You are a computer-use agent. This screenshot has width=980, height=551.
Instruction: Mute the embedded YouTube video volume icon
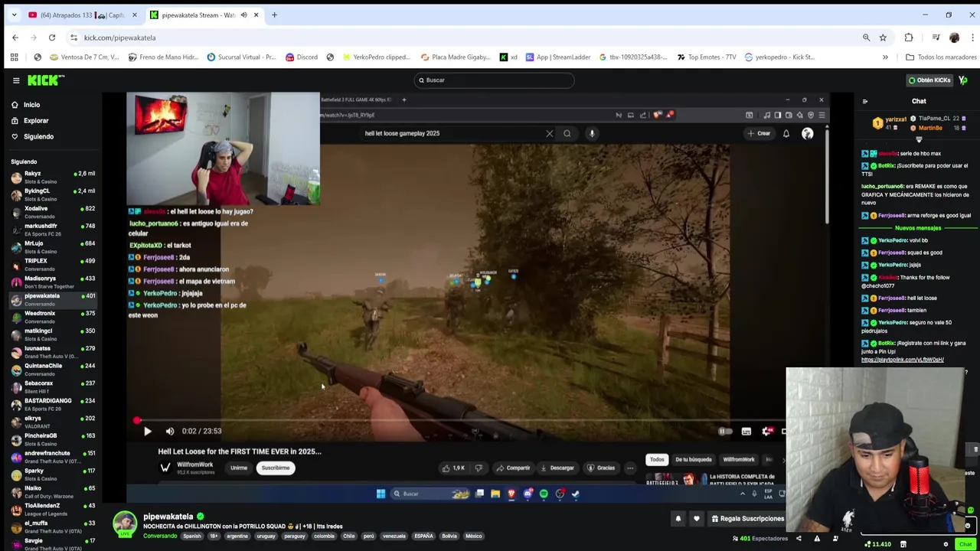point(170,432)
